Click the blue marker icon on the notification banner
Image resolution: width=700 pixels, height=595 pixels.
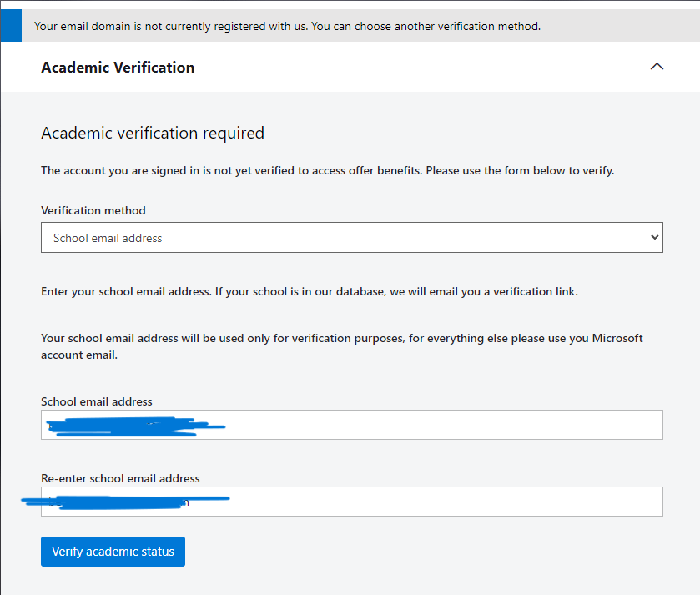point(10,25)
